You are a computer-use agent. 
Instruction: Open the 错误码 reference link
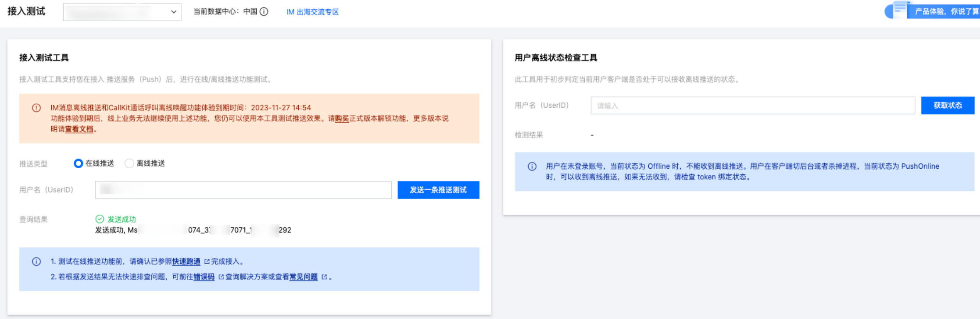(204, 277)
